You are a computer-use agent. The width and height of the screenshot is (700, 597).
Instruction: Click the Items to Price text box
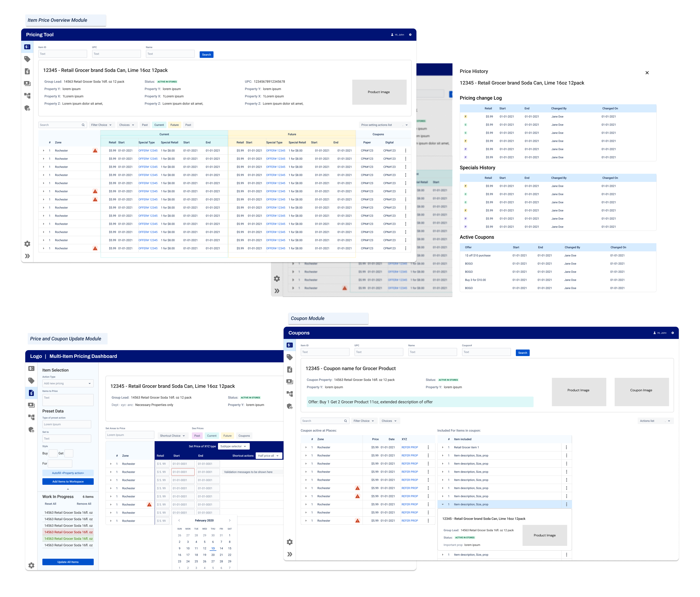[x=68, y=400]
